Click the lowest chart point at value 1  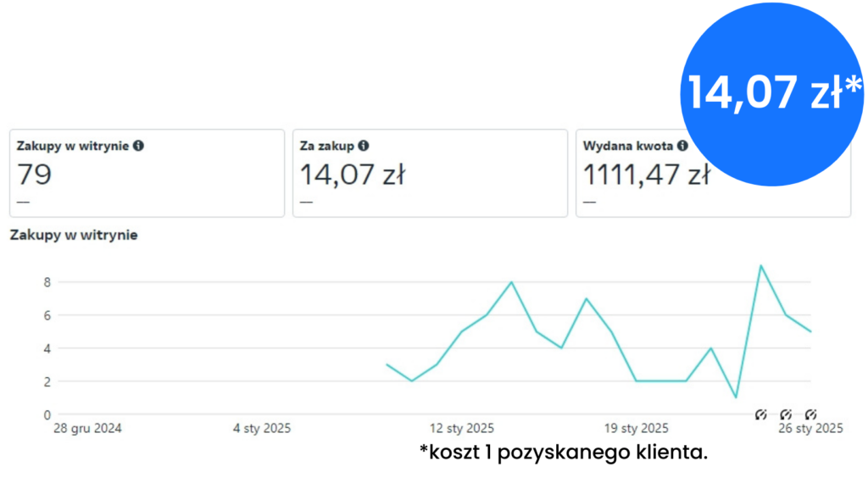click(736, 397)
